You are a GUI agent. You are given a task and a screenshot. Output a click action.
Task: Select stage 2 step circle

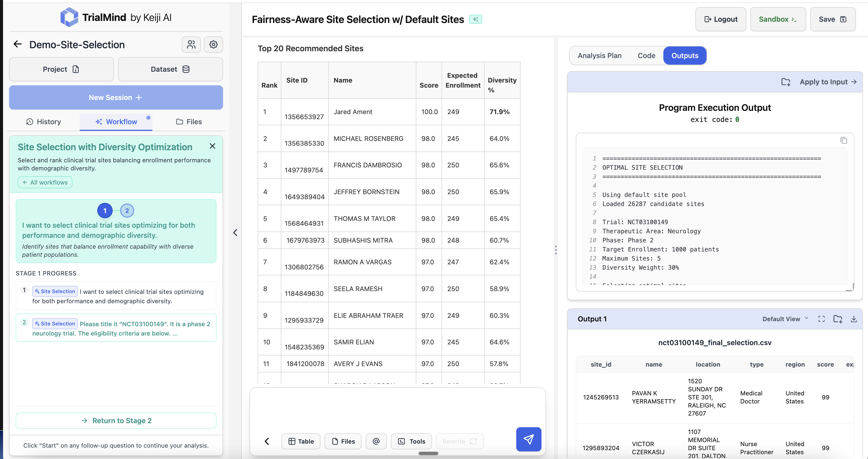pyautogui.click(x=127, y=211)
